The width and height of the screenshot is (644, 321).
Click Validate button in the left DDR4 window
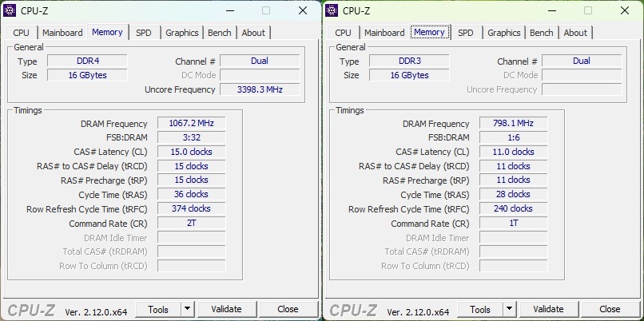tap(227, 309)
